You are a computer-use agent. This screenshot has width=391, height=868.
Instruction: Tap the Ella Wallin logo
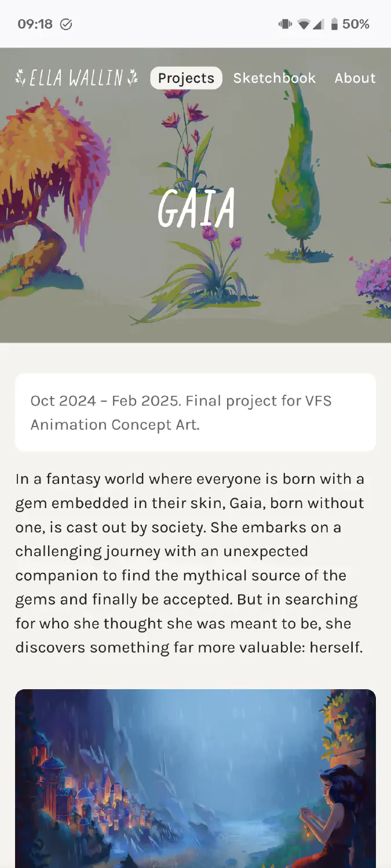(x=76, y=78)
